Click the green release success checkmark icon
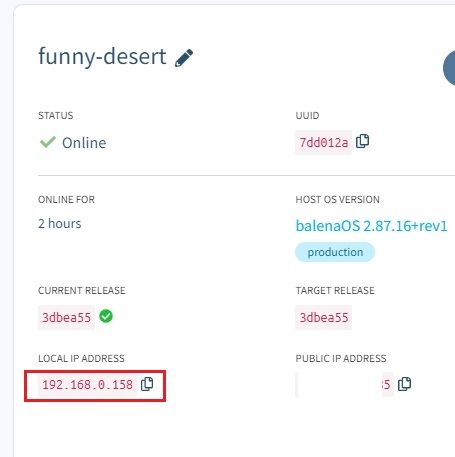Screen dimensions: 455x457 (106, 316)
